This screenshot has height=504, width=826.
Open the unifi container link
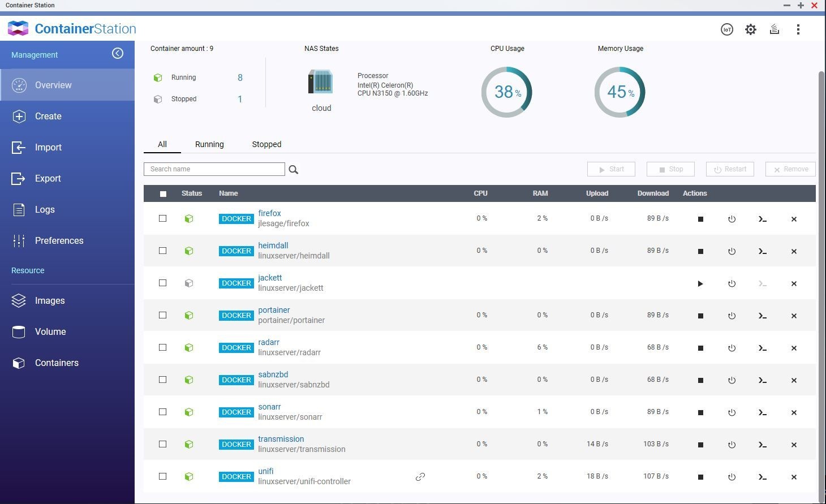[265, 471]
